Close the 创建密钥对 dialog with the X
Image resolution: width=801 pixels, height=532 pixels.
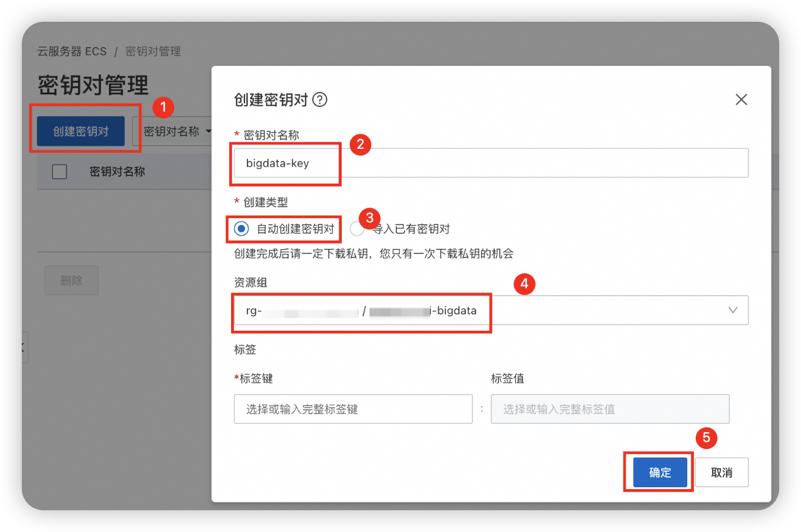(x=741, y=99)
